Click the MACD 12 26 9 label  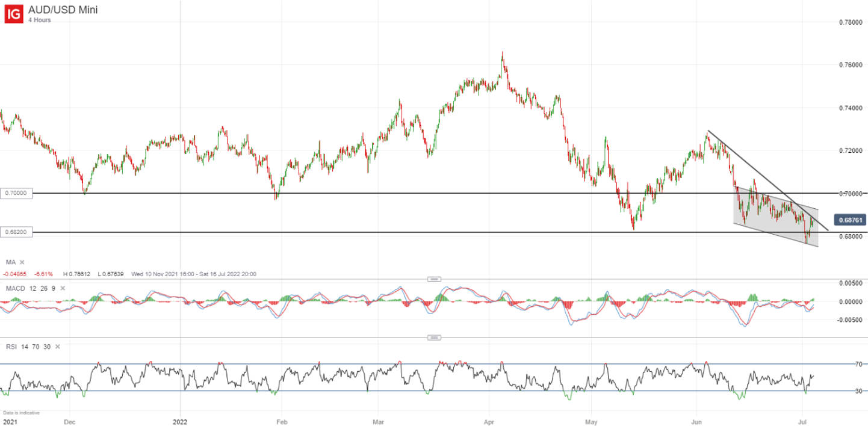[x=30, y=288]
